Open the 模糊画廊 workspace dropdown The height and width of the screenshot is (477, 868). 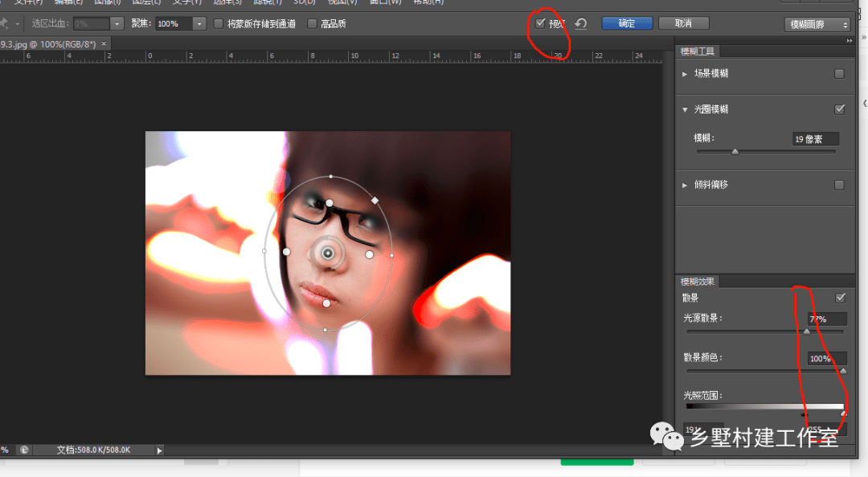[x=817, y=25]
